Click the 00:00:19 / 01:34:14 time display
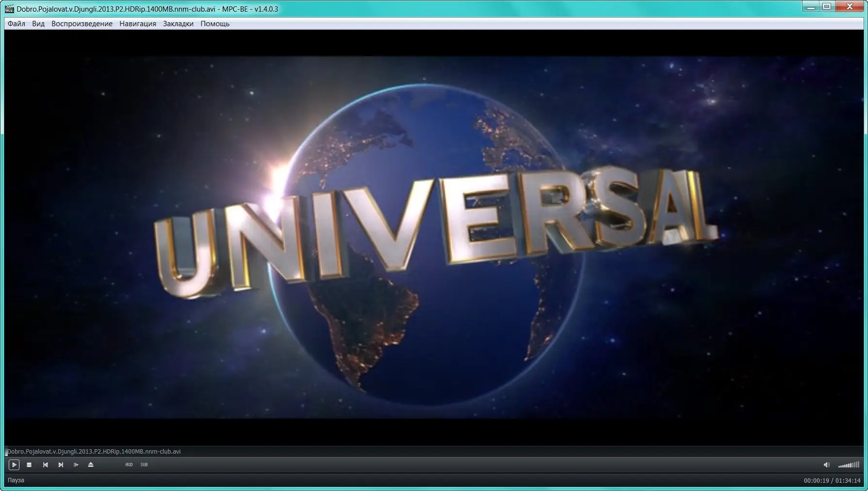The height and width of the screenshot is (491, 868). tap(832, 481)
